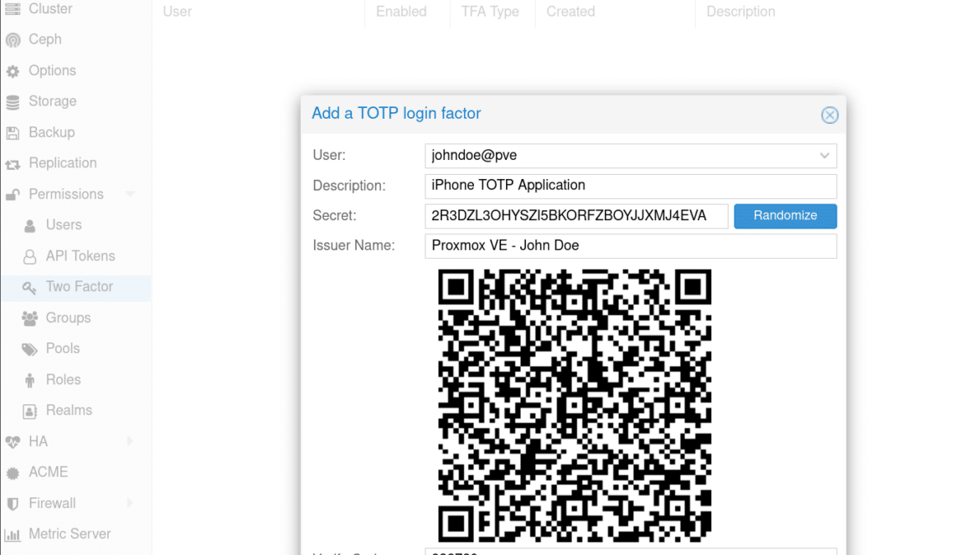Click the Users person icon
Screen dimensions: 980x555
tap(29, 225)
